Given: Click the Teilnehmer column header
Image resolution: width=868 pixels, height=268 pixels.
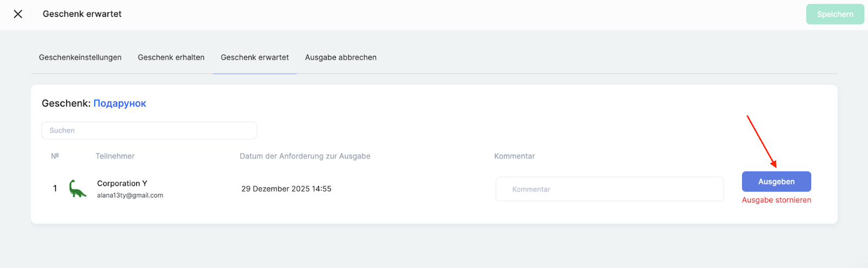Looking at the screenshot, I should point(115,156).
